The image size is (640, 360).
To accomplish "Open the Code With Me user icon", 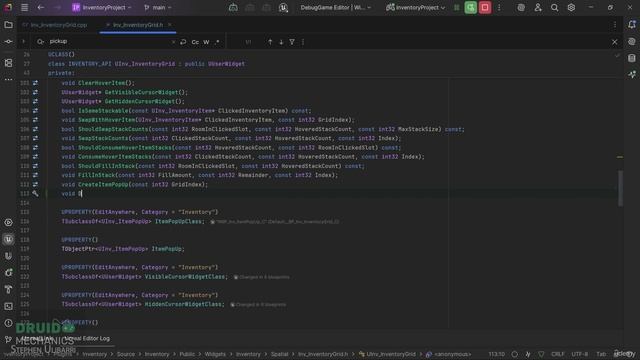I will pyautogui.click(x=538, y=7).
